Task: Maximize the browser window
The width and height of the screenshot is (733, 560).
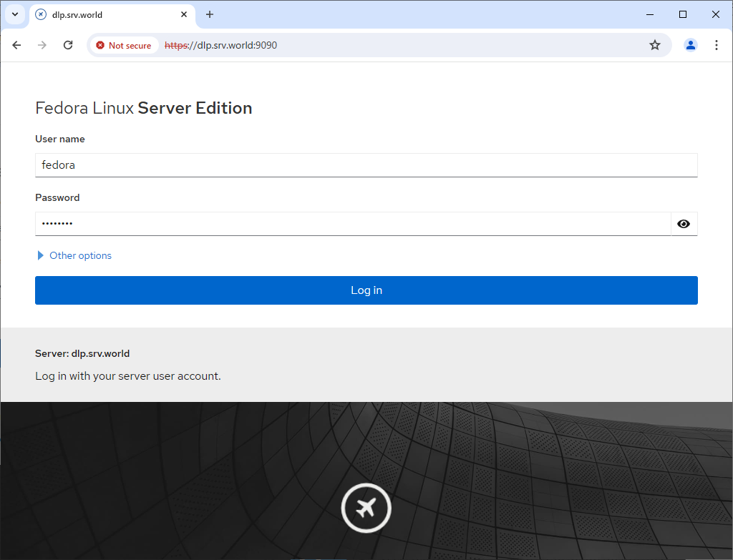Action: [682, 14]
